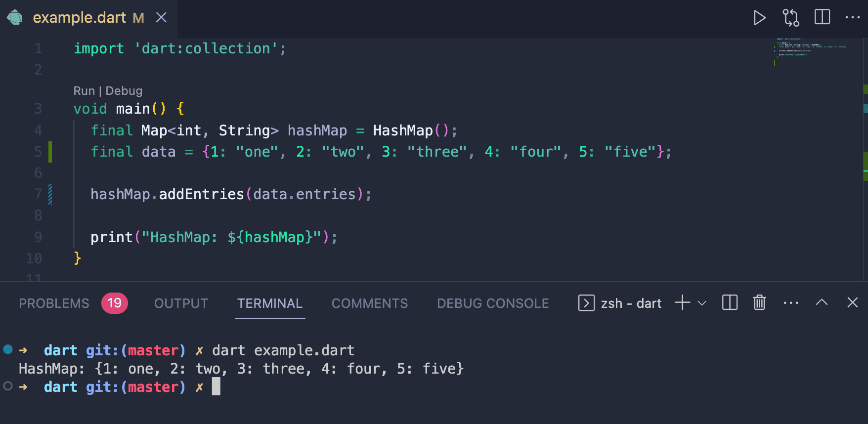
Task: Open the DEBUG CONSOLE tab
Action: (493, 303)
